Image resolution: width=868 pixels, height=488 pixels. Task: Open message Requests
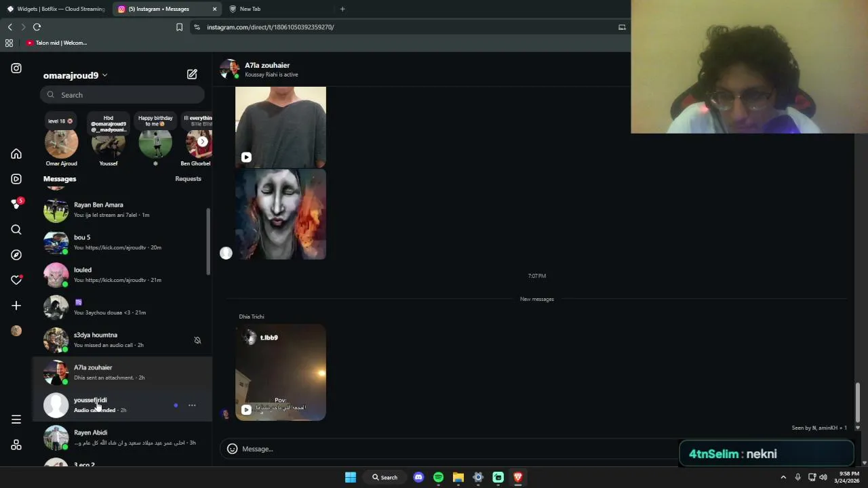(x=188, y=179)
